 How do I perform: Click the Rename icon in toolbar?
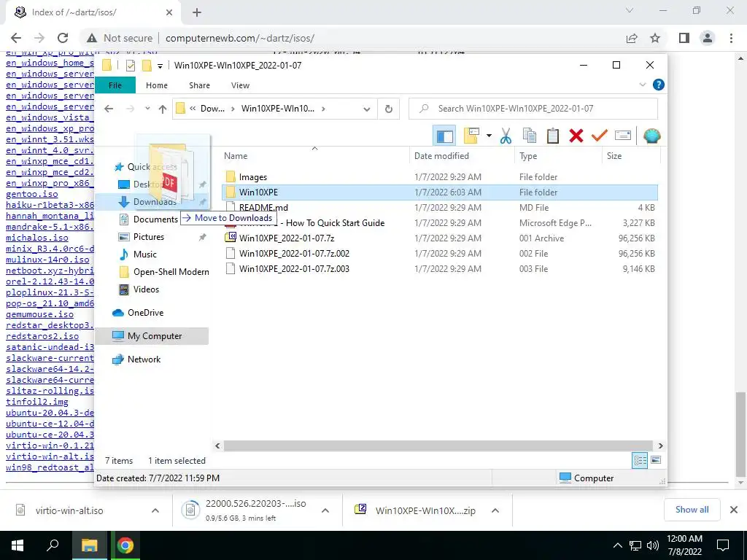623,136
